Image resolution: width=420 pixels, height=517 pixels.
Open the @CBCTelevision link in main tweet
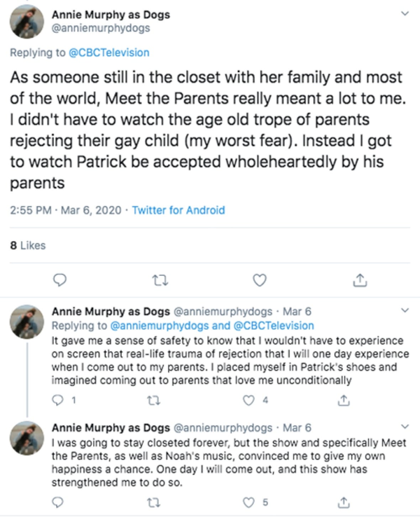(x=109, y=53)
